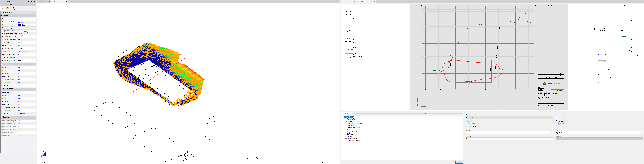Viewport: 644px width, 164px height.
Task: Select the Edit Sheet Set A3 FMT tab
Action: click(x=357, y=2)
